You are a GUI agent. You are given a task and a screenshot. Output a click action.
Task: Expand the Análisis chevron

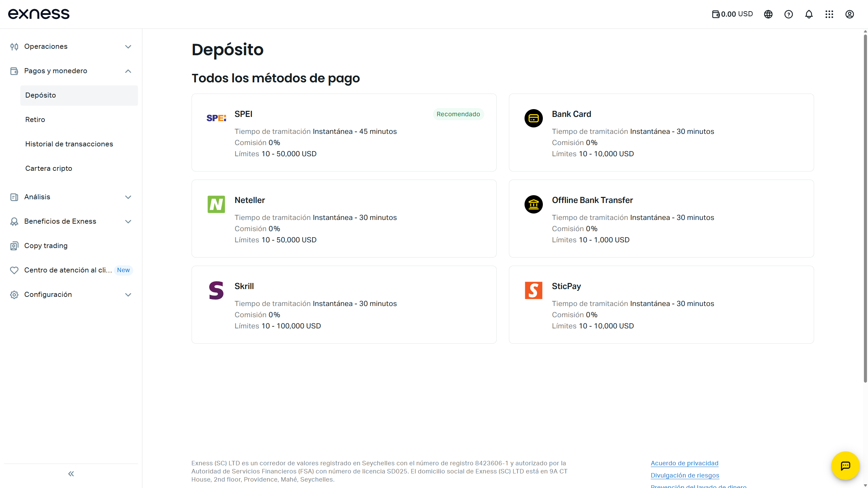point(128,197)
